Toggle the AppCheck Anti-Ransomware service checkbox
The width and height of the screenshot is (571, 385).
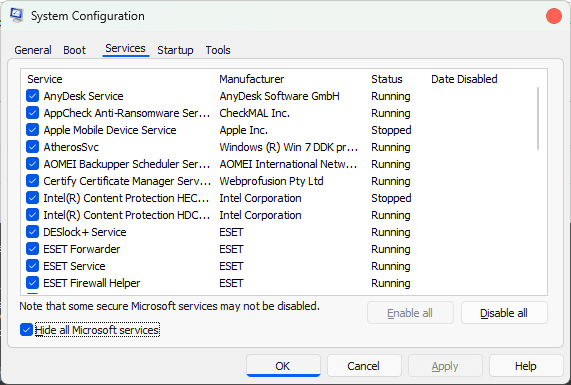32,113
